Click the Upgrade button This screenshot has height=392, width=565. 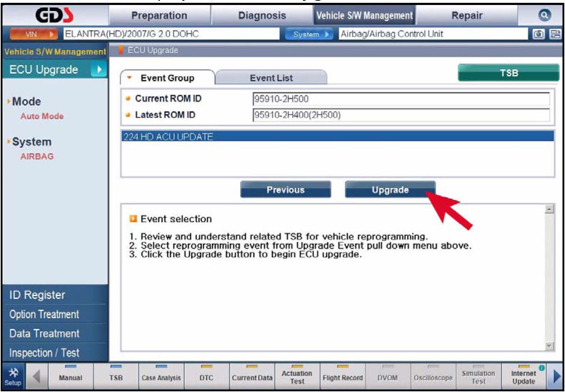[390, 189]
